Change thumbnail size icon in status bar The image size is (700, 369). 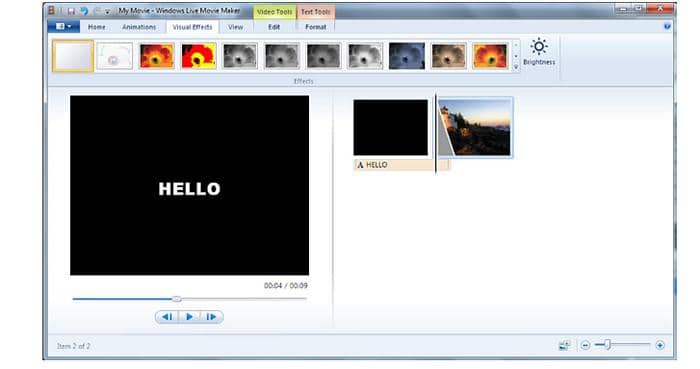(x=564, y=345)
